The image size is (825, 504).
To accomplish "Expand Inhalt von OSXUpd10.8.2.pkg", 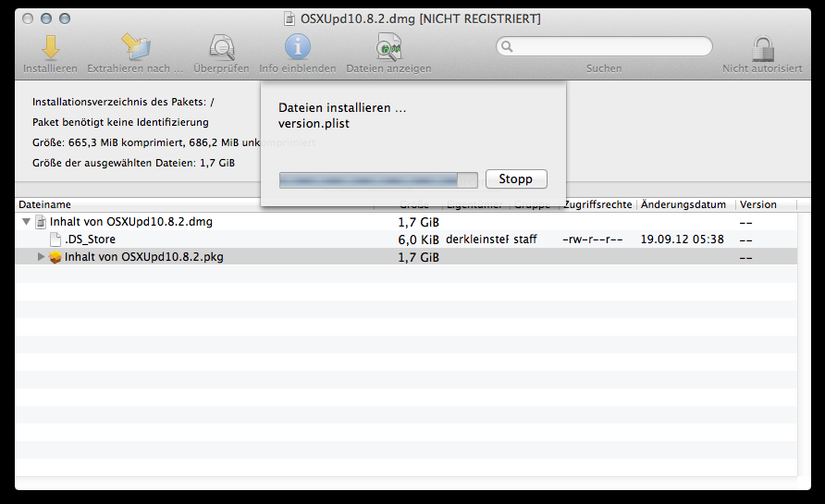I will 41,257.
